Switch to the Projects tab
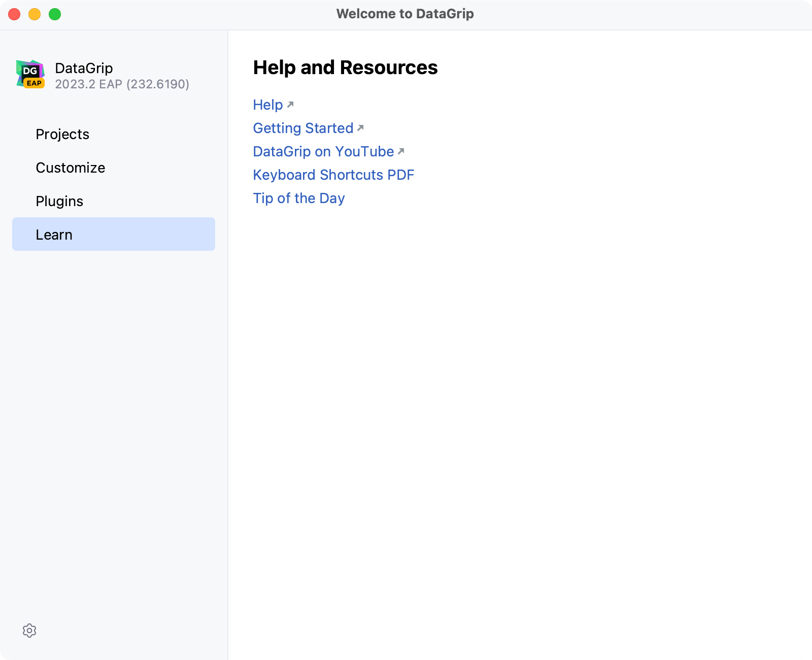Image resolution: width=812 pixels, height=660 pixels. [62, 134]
